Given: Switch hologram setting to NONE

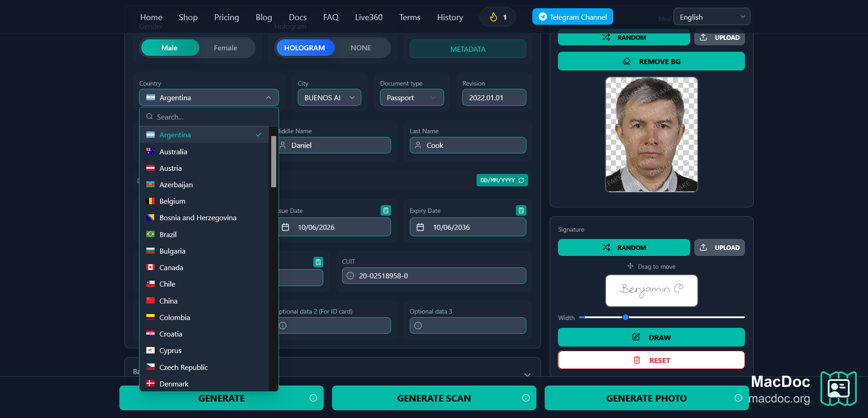Looking at the screenshot, I should pyautogui.click(x=361, y=48).
